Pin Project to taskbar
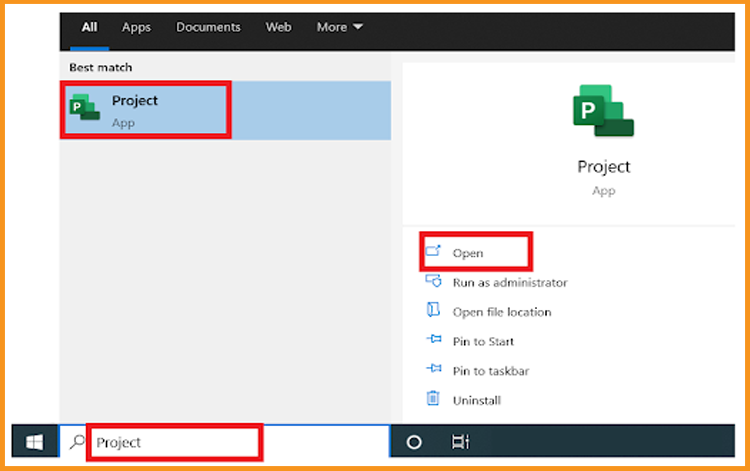The width and height of the screenshot is (750, 471). 491,371
